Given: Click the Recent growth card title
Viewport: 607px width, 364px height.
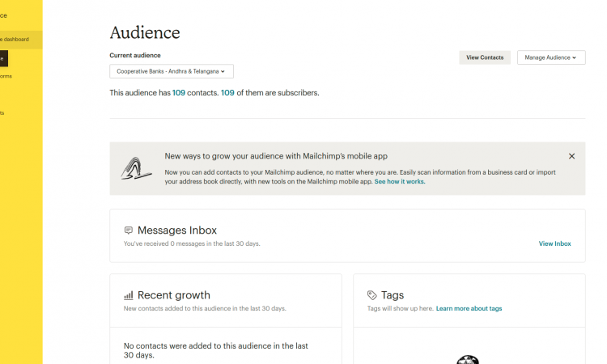Looking at the screenshot, I should pos(173,295).
